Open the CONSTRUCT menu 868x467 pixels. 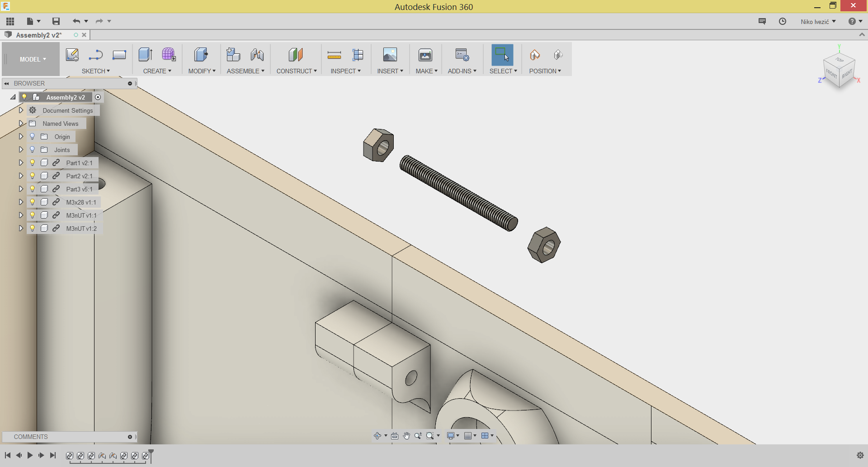point(297,71)
